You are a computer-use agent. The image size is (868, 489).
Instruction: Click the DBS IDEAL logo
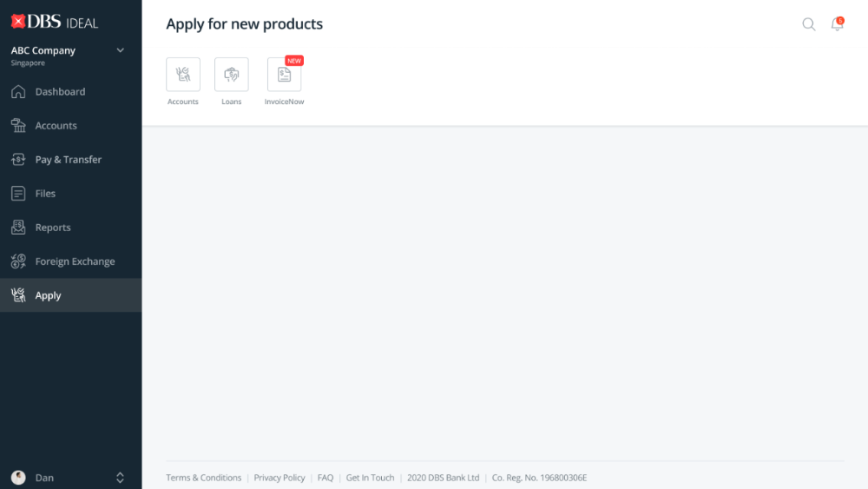coord(54,22)
